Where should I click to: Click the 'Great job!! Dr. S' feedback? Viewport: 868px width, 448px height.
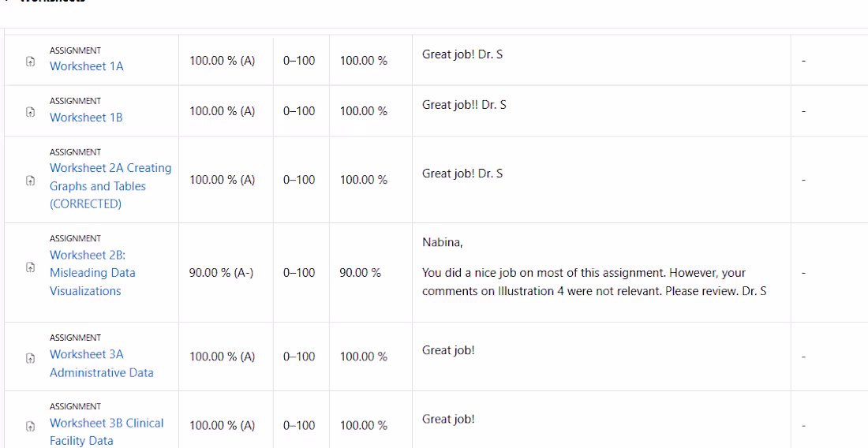tap(464, 105)
